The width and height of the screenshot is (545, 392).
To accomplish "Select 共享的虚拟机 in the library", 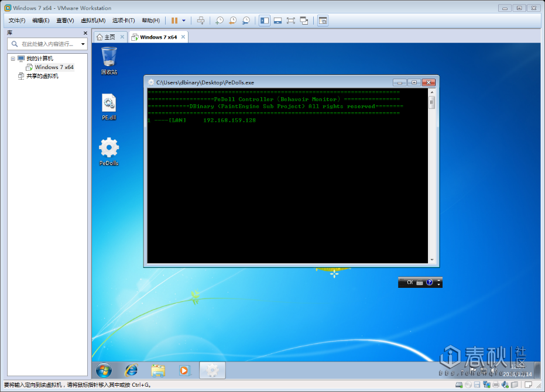I will [x=42, y=76].
